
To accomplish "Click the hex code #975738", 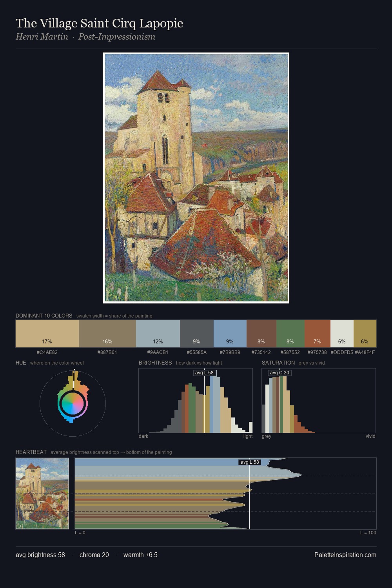I will click(x=318, y=352).
